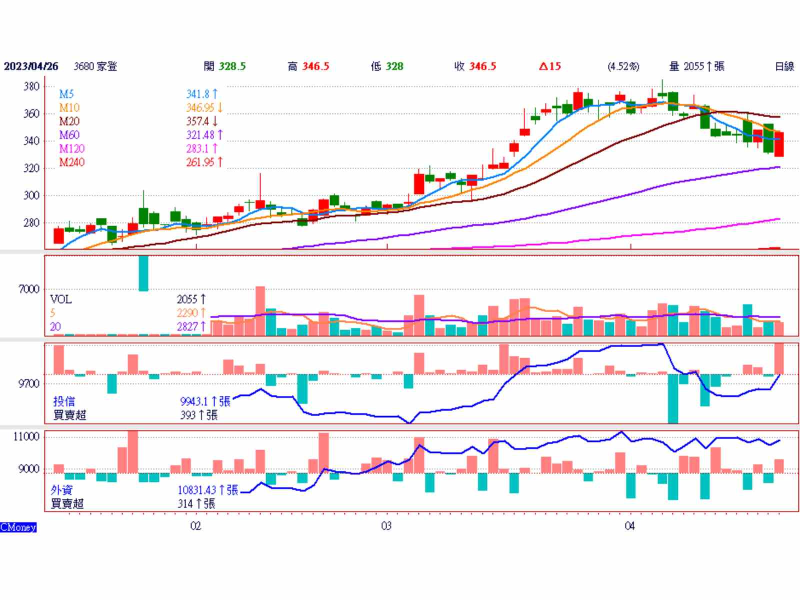Click the M120 legend label
This screenshot has width=800, height=600.
click(72, 147)
